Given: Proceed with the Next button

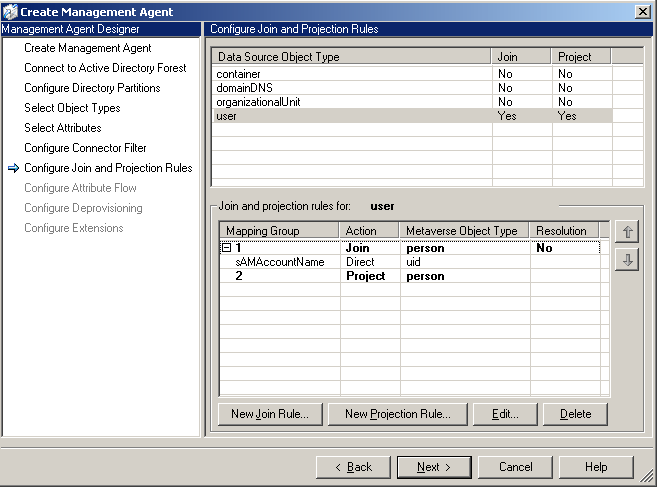Looking at the screenshot, I should coord(434,467).
